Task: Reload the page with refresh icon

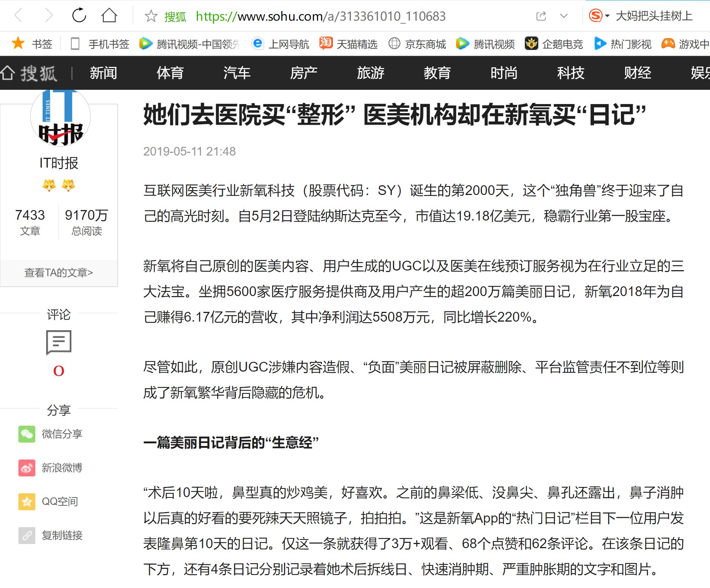Action: [79, 16]
